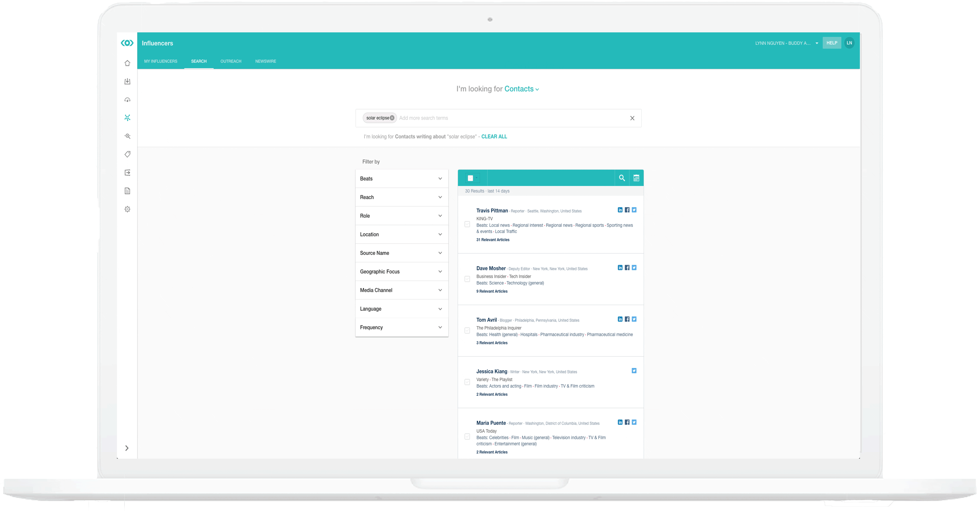Image resolution: width=980 pixels, height=511 pixels.
Task: Open Dave Mosher's LinkedIn icon
Action: click(620, 268)
